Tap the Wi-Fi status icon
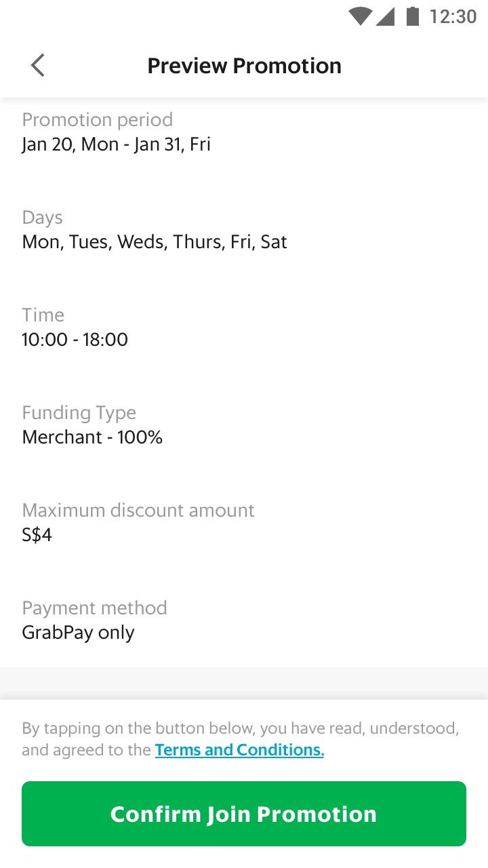The image size is (488, 868). click(x=359, y=16)
